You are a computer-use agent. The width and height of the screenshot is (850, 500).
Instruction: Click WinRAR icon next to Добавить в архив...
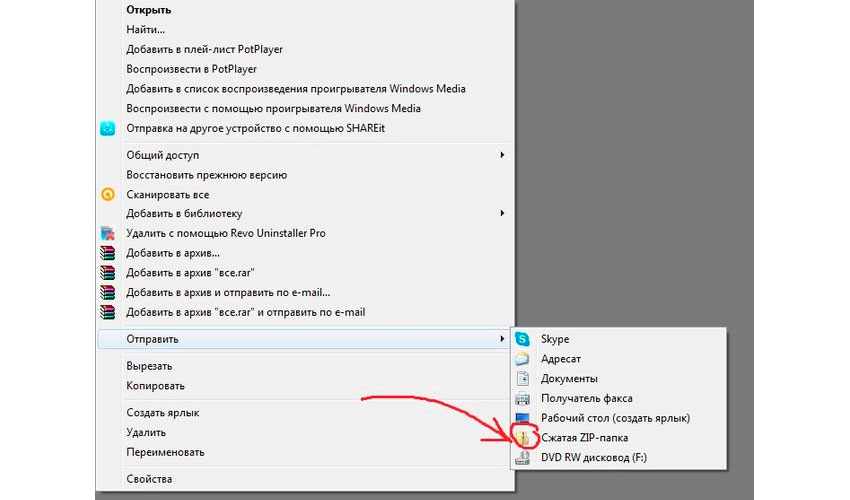[x=108, y=253]
